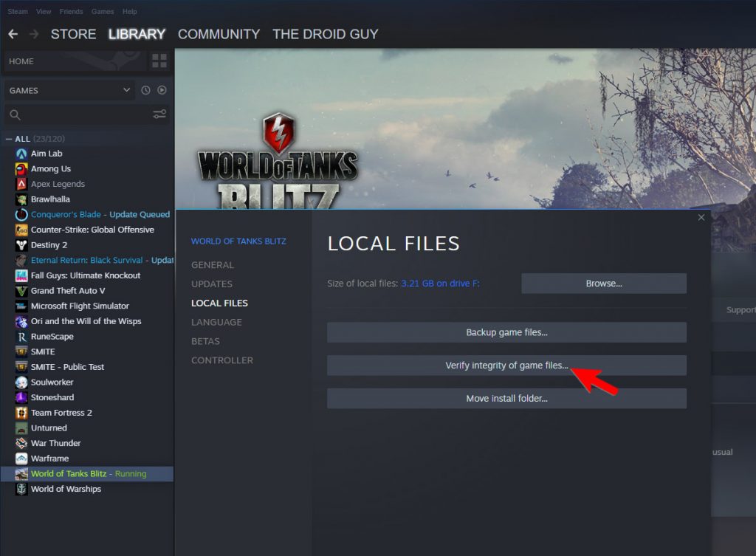Click the Destiny 2 game icon

[21, 245]
